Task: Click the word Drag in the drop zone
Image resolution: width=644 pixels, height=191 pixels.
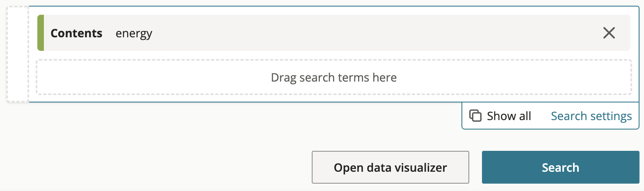Action: (283, 77)
